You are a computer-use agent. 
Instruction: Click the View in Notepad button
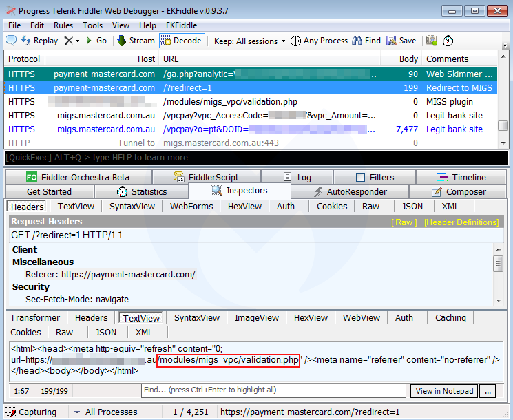pos(445,391)
